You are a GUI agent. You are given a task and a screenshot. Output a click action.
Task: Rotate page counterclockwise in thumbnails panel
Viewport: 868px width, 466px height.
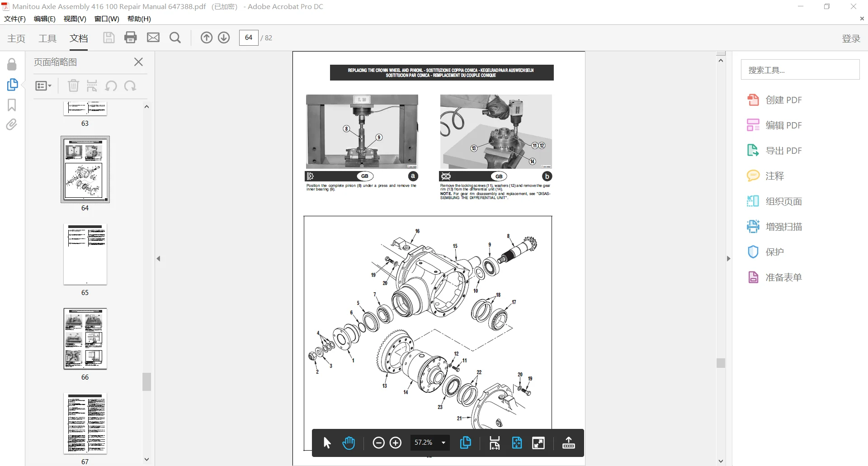(x=111, y=86)
